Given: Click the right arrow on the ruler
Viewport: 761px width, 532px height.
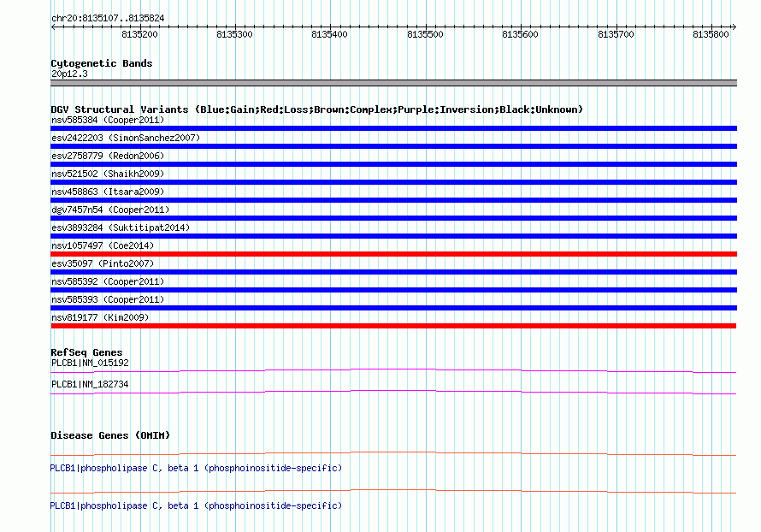Looking at the screenshot, I should [734, 27].
